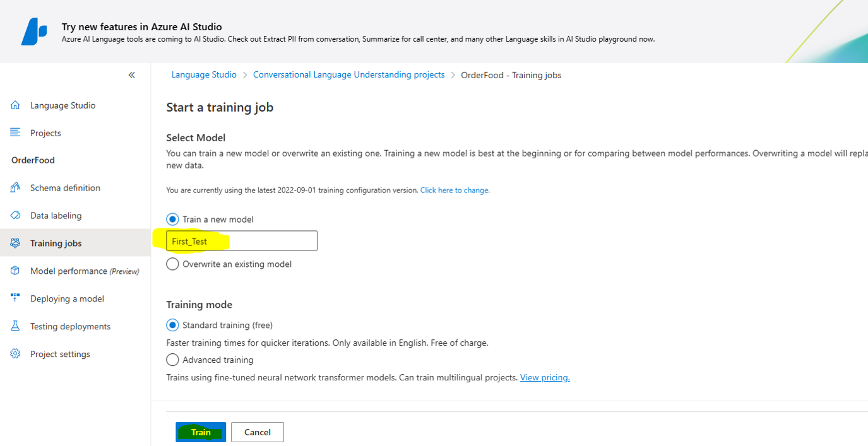868x446 pixels.
Task: Click the Testing deployments flask icon
Action: (x=16, y=326)
